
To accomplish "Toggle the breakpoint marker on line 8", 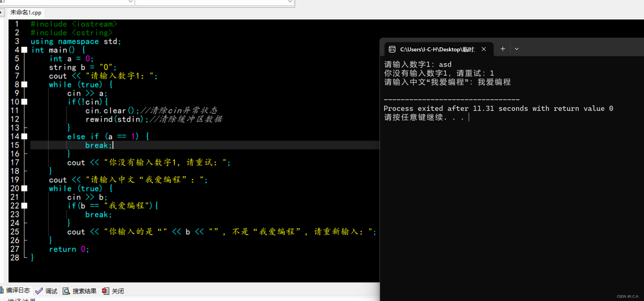I will 24,84.
